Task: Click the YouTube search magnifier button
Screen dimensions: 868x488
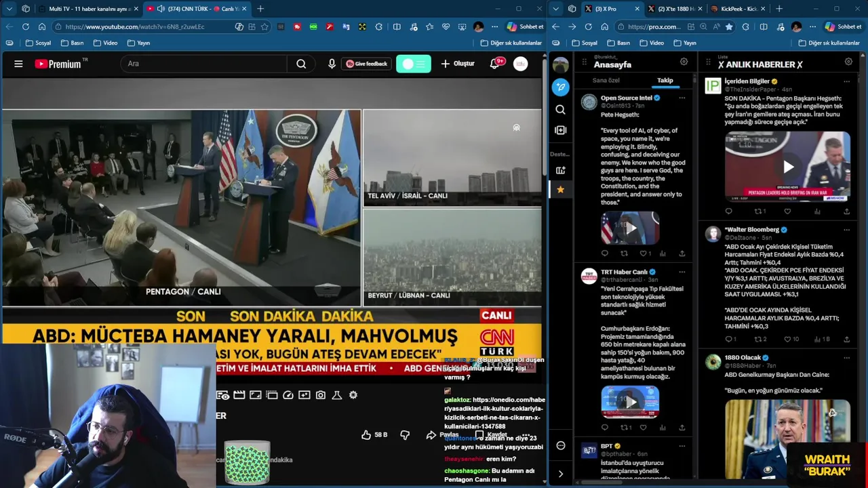Action: click(x=301, y=64)
